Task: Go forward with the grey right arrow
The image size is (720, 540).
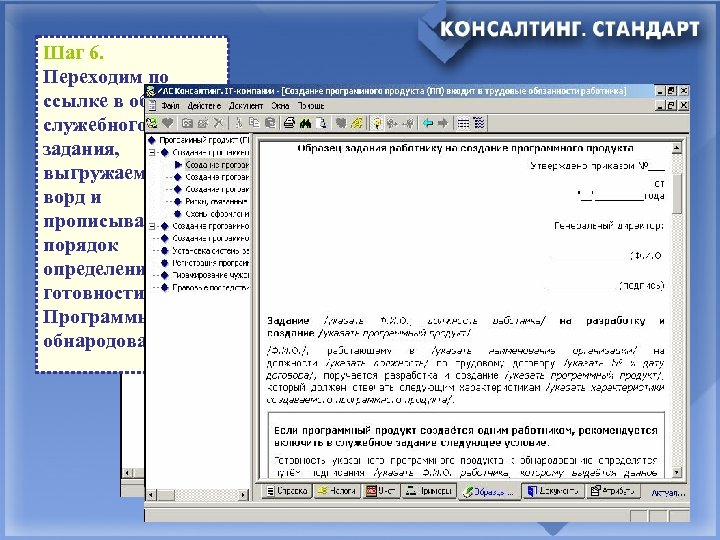Action: 443,123
